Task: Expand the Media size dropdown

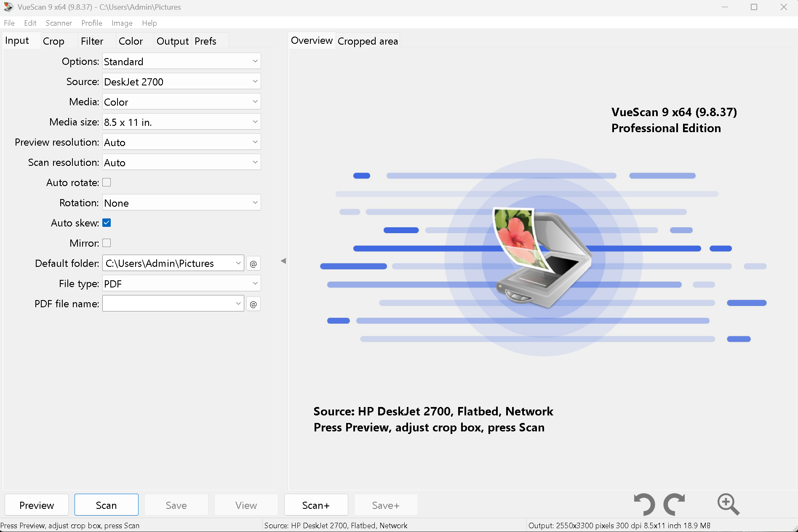Action: (x=181, y=122)
